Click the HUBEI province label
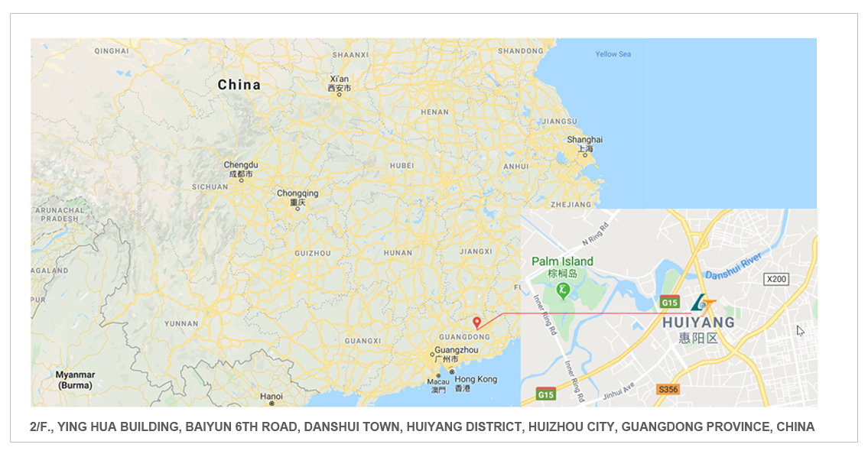The height and width of the screenshot is (454, 868). 402,165
